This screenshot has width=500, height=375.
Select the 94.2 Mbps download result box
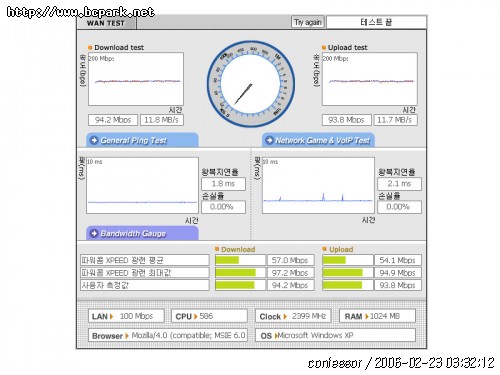coord(113,120)
